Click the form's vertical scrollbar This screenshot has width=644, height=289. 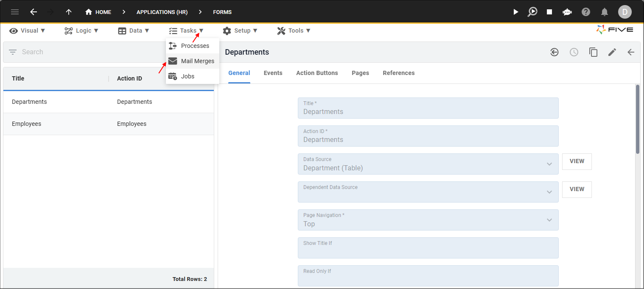coord(638,119)
